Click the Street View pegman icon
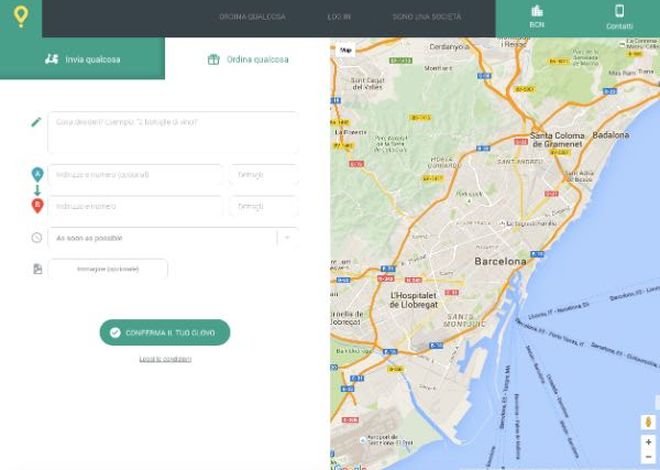660x470 pixels. [648, 422]
